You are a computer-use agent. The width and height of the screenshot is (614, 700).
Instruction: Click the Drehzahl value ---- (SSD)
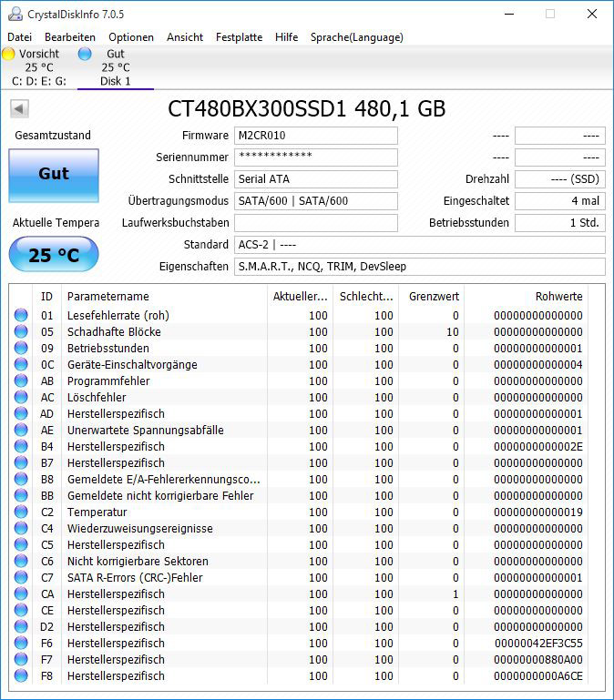pos(560,179)
